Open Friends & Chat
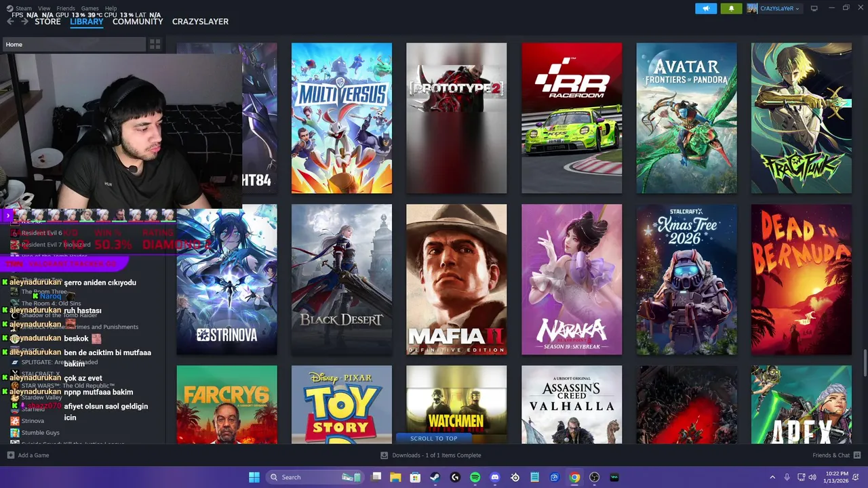868x488 pixels. 836,455
